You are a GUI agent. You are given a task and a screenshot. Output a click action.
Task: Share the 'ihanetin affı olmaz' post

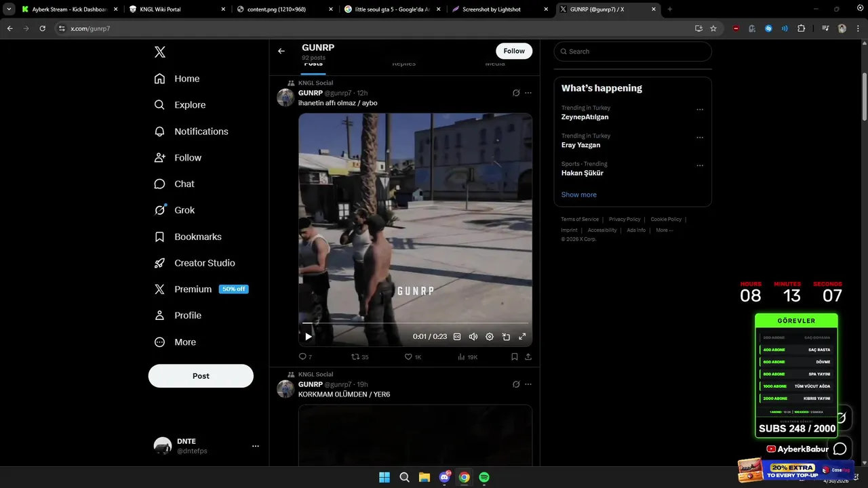(x=528, y=357)
